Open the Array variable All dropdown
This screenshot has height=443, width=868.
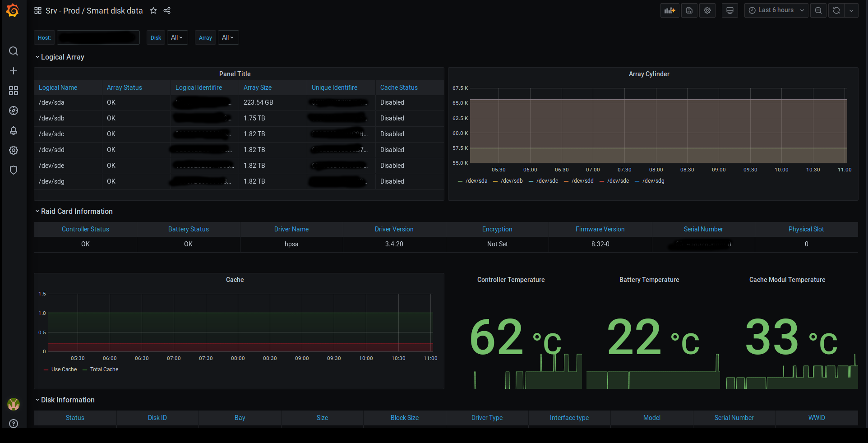[228, 37]
